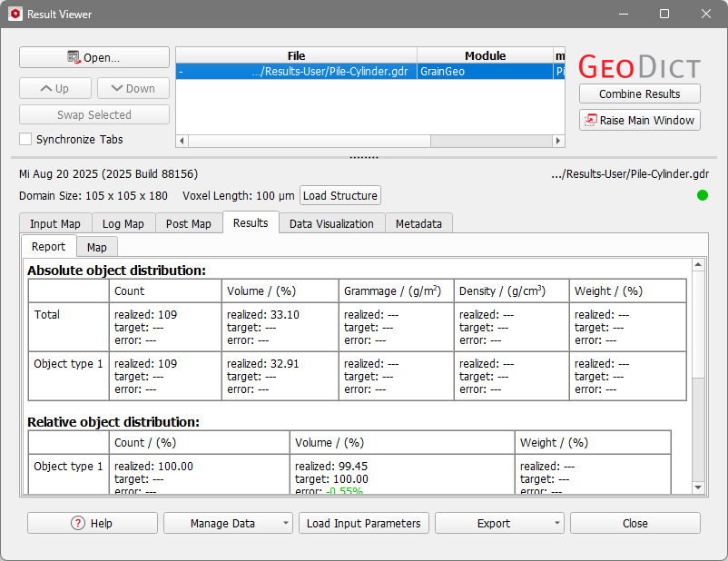
Task: Open the Metadata tab
Action: [x=418, y=223]
